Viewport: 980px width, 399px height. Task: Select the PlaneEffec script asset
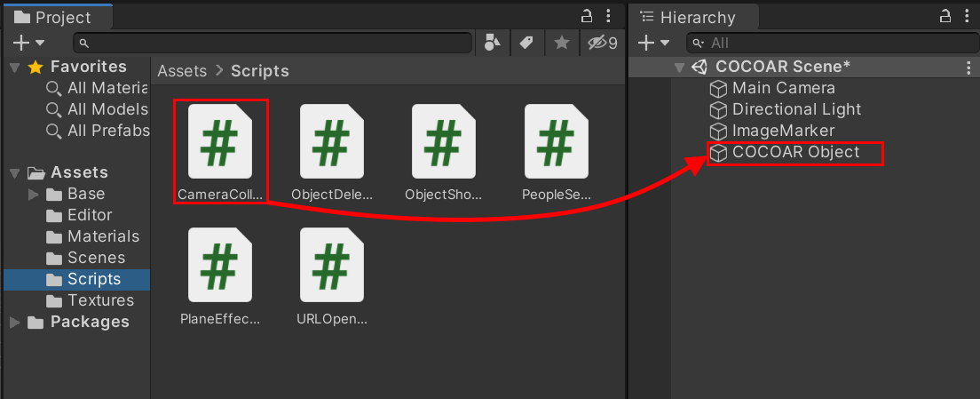pos(220,275)
